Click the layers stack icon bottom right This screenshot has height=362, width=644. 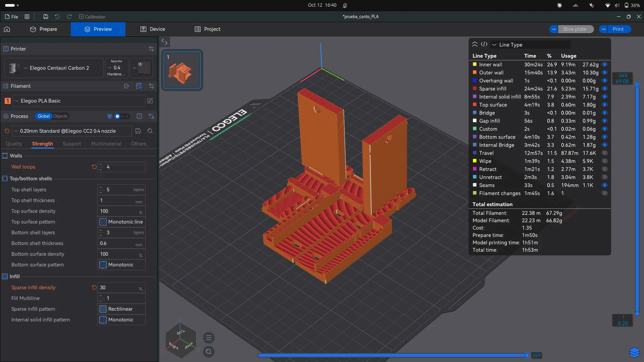pos(634,353)
